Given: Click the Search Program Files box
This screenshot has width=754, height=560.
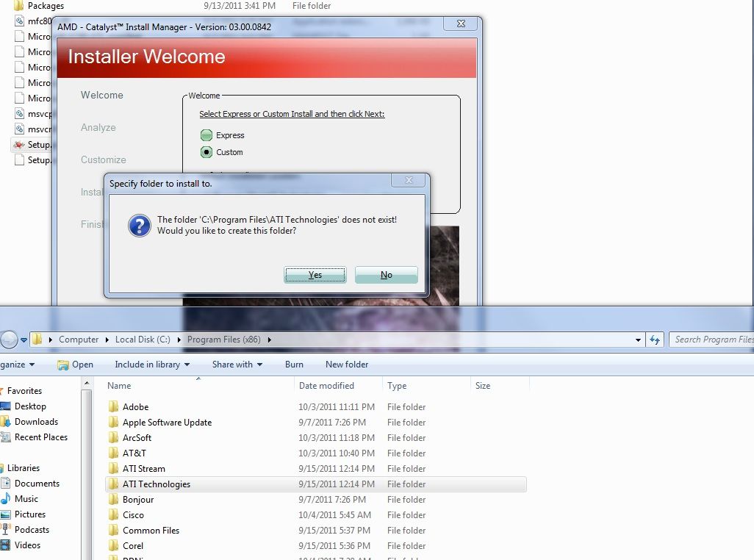Looking at the screenshot, I should coord(711,340).
